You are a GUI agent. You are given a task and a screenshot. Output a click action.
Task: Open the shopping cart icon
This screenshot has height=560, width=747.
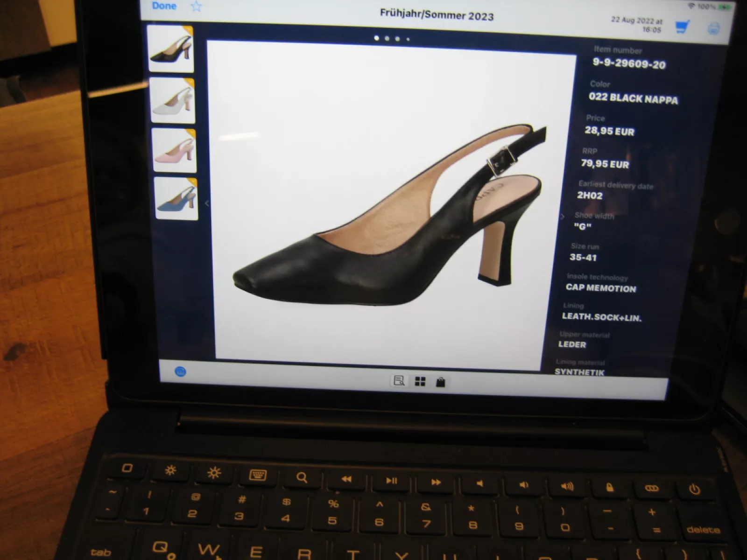(683, 26)
